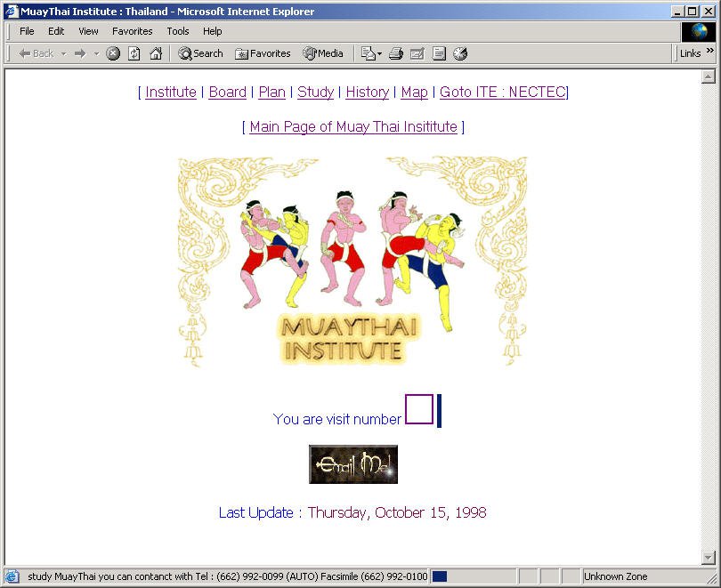The image size is (721, 588).
Task: Click the vertical scrollbar down arrow
Action: 709,558
